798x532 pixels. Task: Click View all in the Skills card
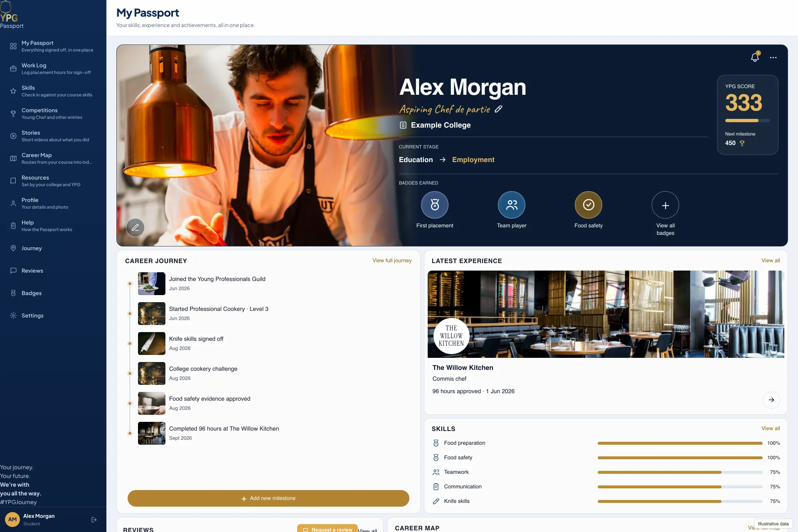pos(771,429)
